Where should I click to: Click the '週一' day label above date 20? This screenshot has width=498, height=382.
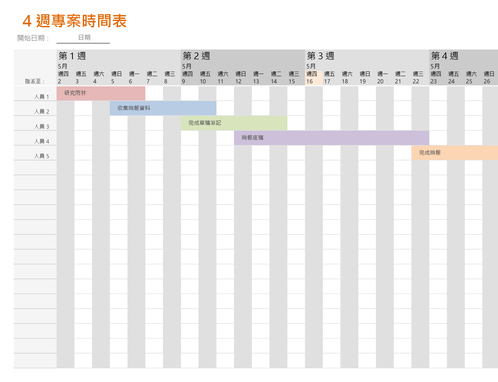point(383,74)
